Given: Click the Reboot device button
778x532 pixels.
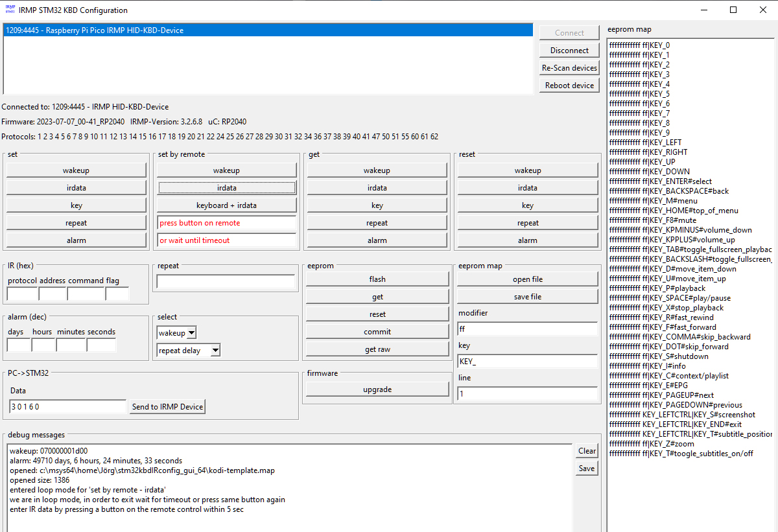Looking at the screenshot, I should click(569, 85).
